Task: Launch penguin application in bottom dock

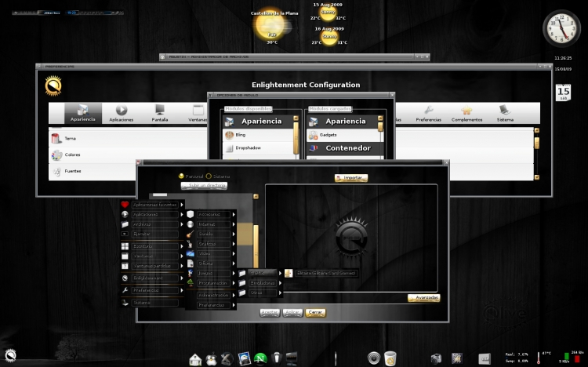Action: tap(211, 359)
